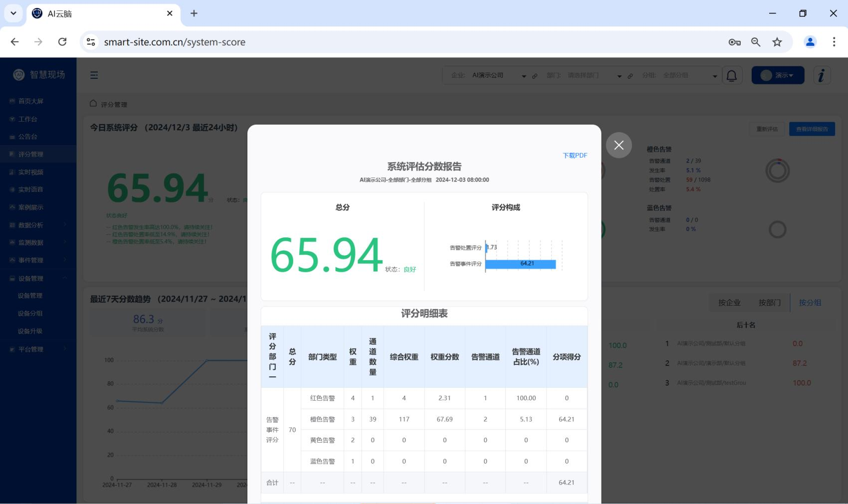Screen dimensions: 848x504
Task: Click the 实时视频 sidebar icon
Action: point(12,172)
